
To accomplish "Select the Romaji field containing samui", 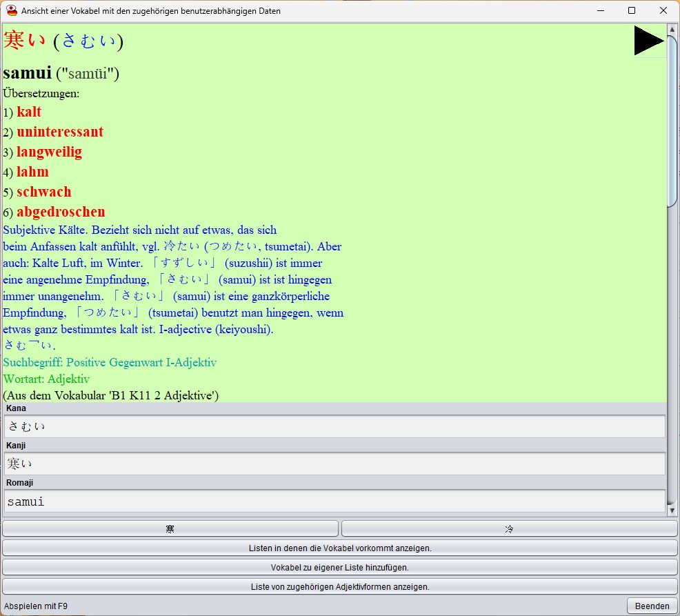I will click(x=334, y=501).
